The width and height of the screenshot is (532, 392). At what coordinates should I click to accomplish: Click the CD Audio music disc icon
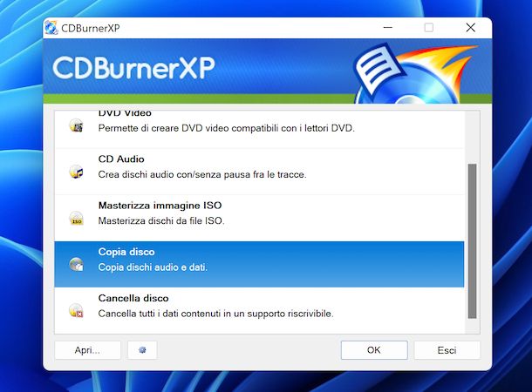[77, 172]
